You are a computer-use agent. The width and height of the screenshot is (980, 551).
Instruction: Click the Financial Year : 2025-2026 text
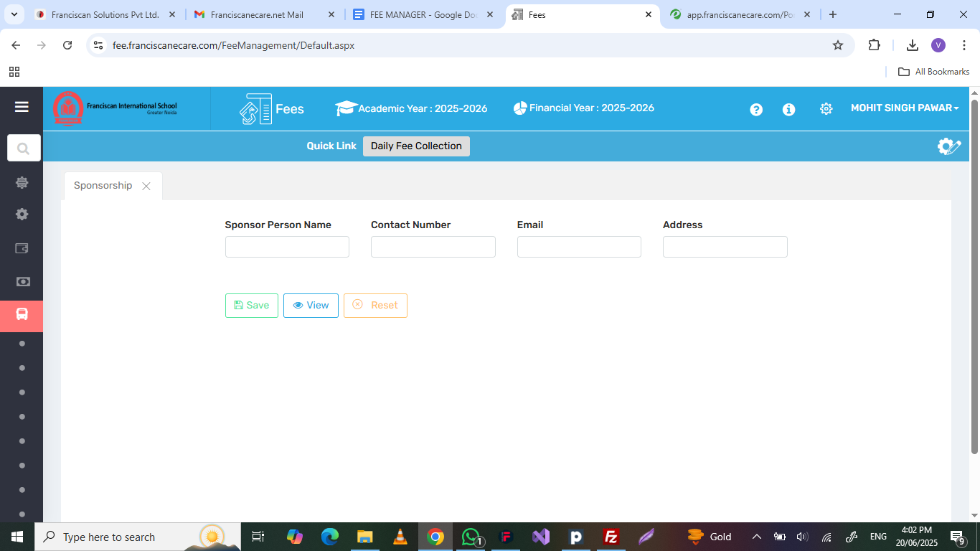pyautogui.click(x=592, y=108)
